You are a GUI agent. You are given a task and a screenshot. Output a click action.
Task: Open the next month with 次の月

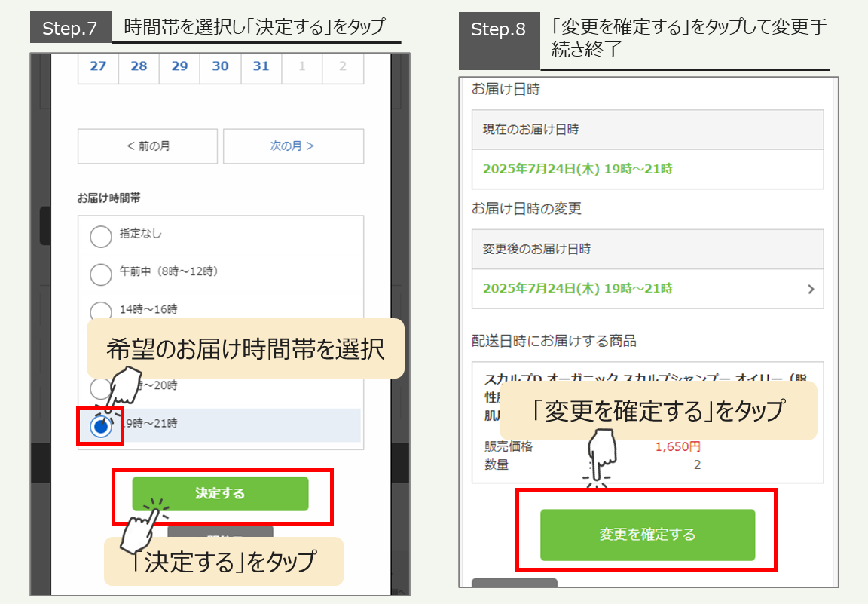[293, 146]
